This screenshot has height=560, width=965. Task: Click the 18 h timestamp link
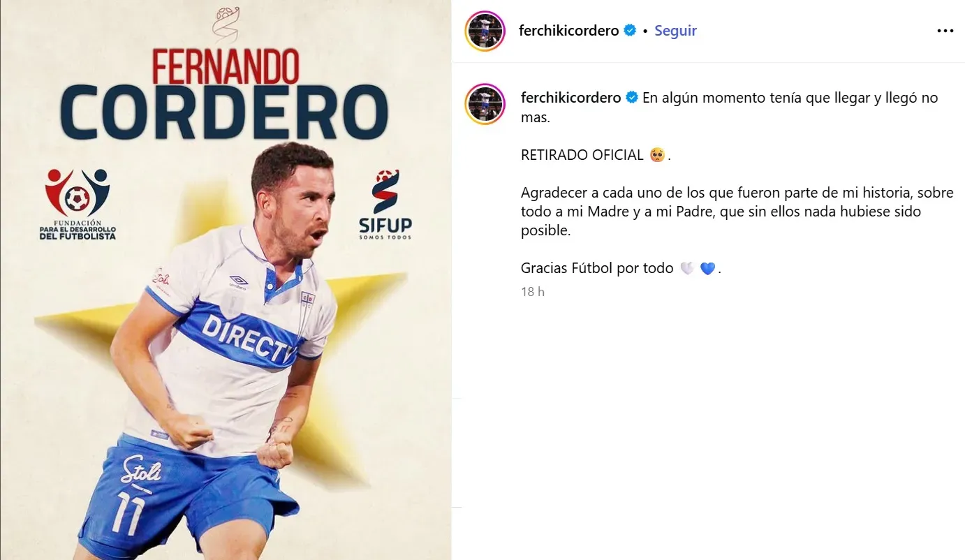pyautogui.click(x=533, y=292)
